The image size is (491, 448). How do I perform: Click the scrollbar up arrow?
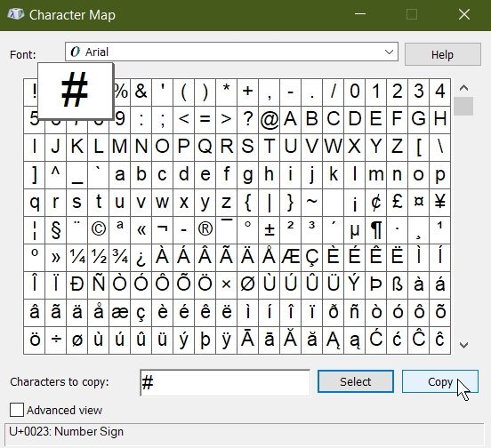pyautogui.click(x=463, y=88)
